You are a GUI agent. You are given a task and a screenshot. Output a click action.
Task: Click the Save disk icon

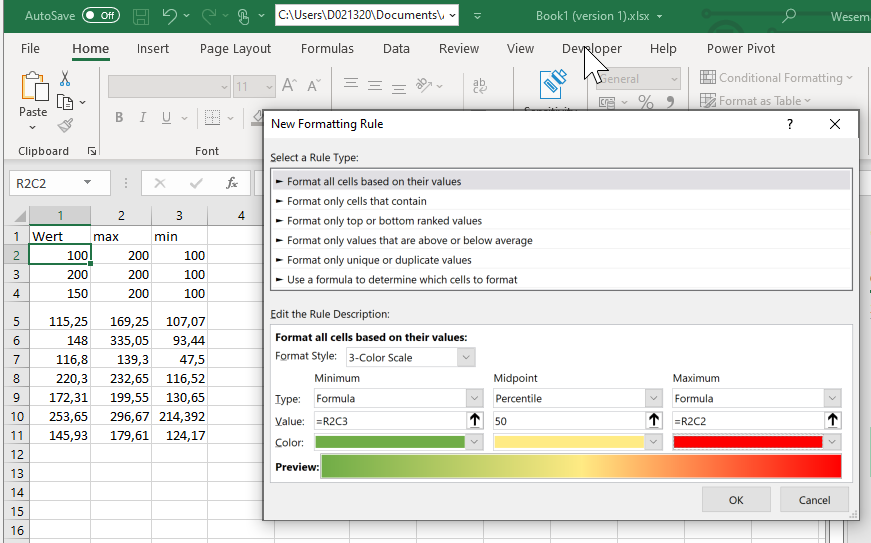pos(141,16)
